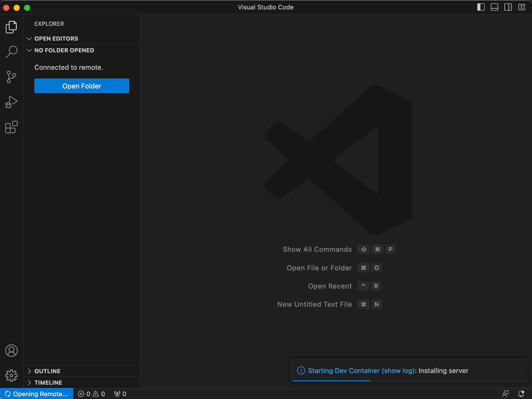Image resolution: width=532 pixels, height=399 pixels.
Task: Click the 'Installing server' notification text
Action: pyautogui.click(x=443, y=371)
